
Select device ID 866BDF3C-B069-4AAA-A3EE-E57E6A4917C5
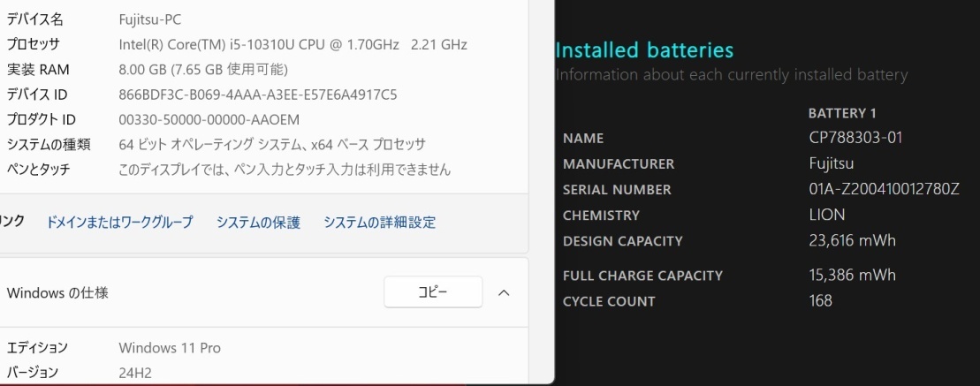(x=257, y=95)
